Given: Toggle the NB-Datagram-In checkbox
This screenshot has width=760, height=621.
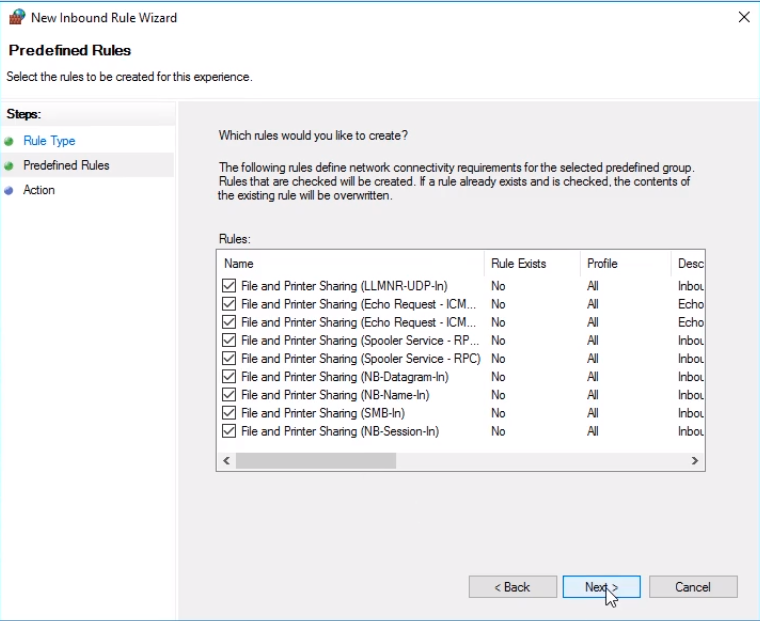Looking at the screenshot, I should coord(229,376).
